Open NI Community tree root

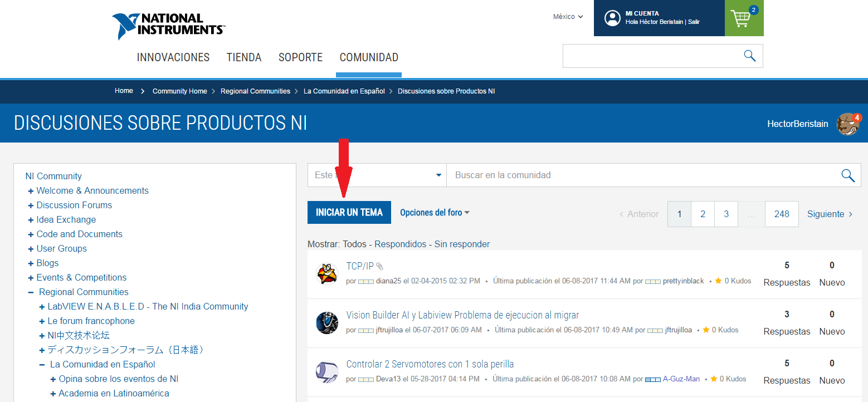click(53, 177)
